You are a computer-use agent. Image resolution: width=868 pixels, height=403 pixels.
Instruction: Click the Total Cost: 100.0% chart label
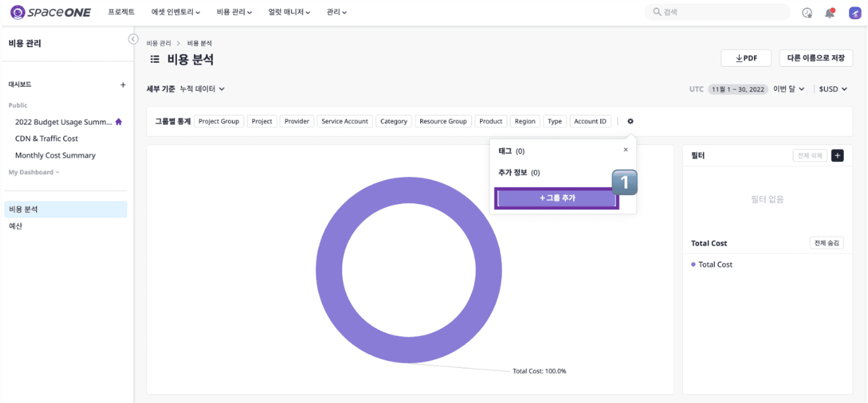pyautogui.click(x=539, y=371)
